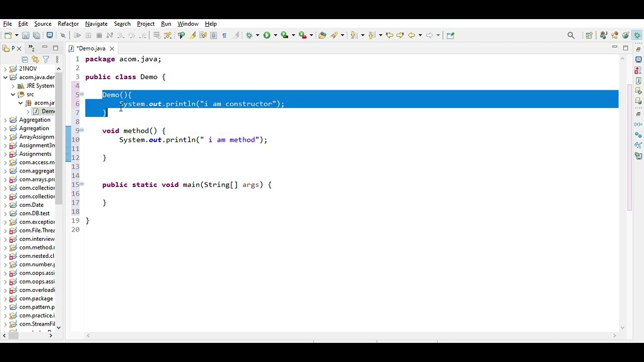Image resolution: width=644 pixels, height=362 pixels.
Task: Close the Package Explorer tab
Action: pos(19,48)
